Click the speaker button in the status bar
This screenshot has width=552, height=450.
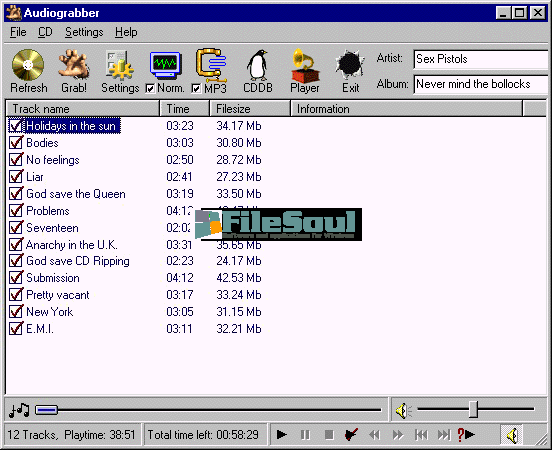[x=512, y=436]
